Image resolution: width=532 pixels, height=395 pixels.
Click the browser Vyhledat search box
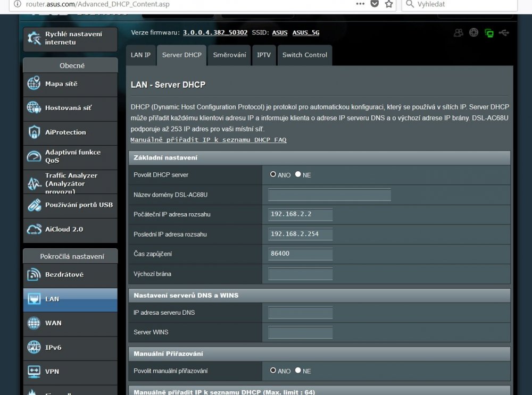pyautogui.click(x=460, y=4)
